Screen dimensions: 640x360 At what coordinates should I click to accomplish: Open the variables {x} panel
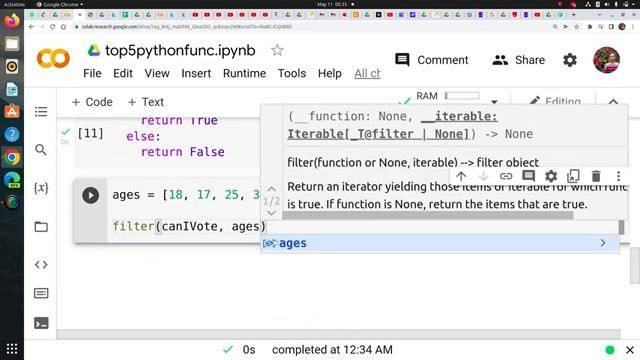tap(41, 188)
